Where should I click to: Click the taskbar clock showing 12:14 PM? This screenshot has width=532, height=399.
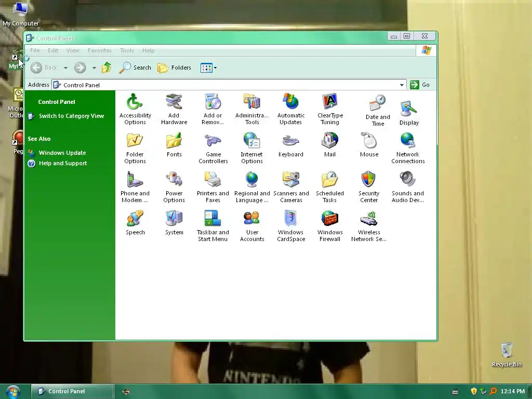(x=512, y=391)
